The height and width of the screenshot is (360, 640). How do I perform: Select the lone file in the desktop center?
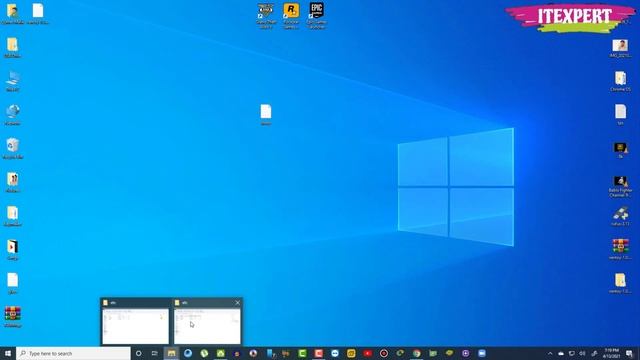(266, 115)
